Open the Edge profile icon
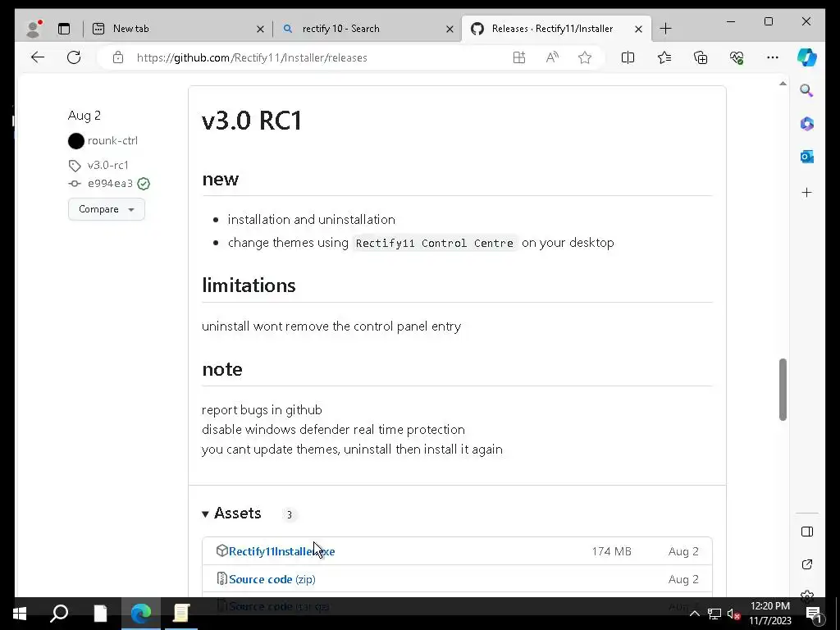 point(34,29)
